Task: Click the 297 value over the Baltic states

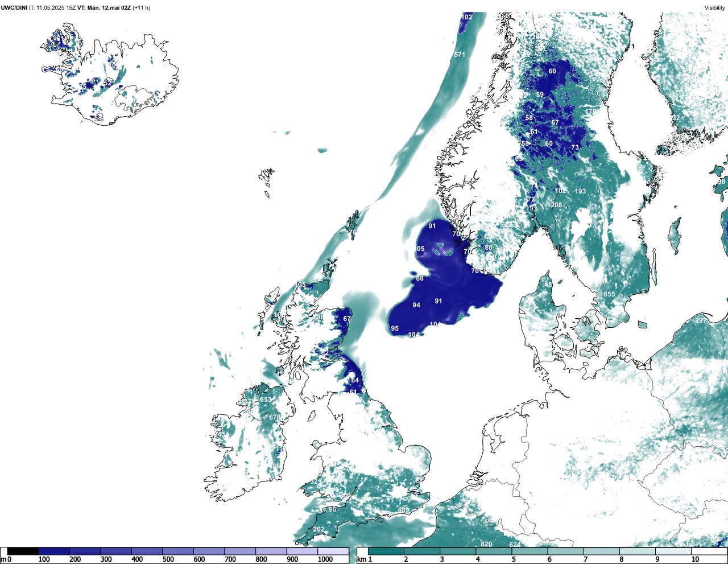Action: coord(701,320)
